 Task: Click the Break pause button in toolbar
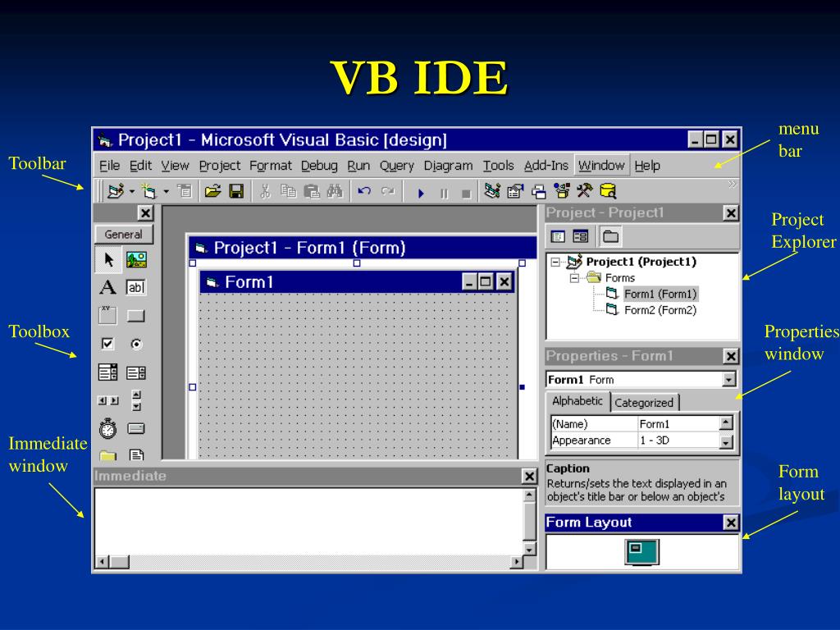click(x=444, y=194)
